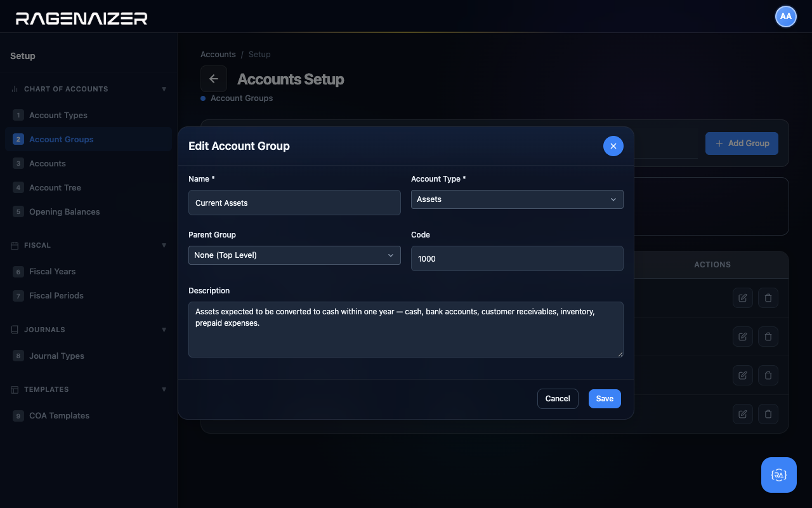Click the calendar icon beside Fiscal

15,245
